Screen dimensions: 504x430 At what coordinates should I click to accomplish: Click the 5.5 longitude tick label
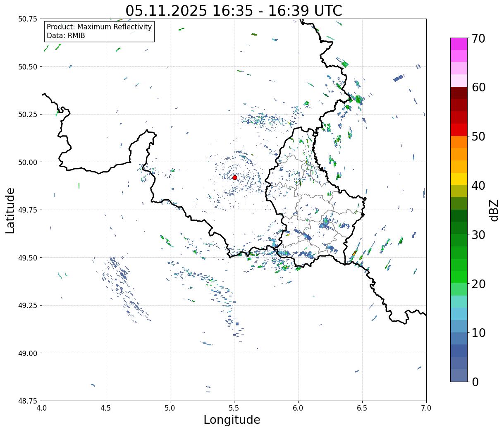234,408
